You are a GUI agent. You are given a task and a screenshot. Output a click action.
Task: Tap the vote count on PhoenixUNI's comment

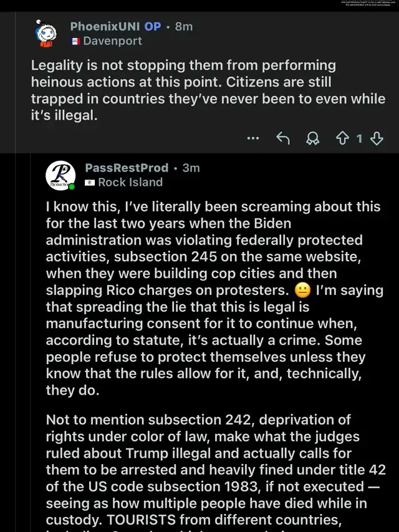pyautogui.click(x=359, y=138)
